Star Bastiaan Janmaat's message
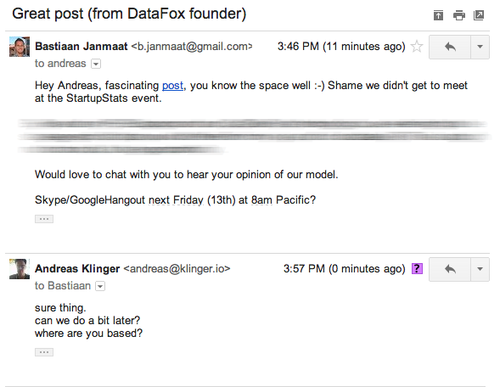 (417, 46)
